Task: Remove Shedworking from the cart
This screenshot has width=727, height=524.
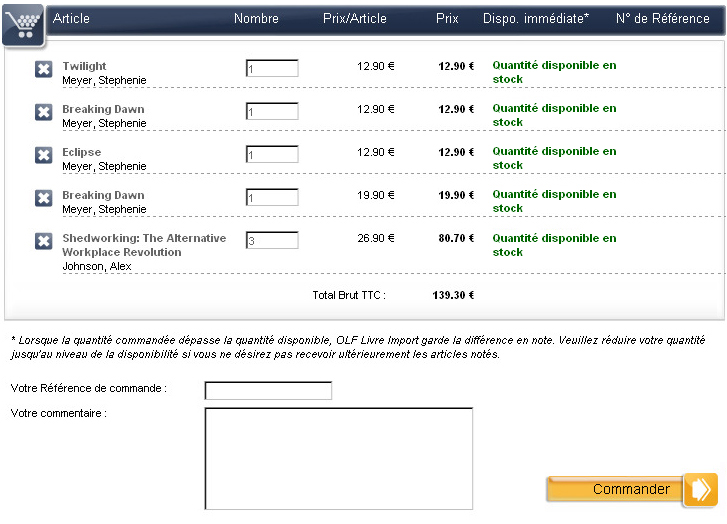Action: (x=44, y=242)
